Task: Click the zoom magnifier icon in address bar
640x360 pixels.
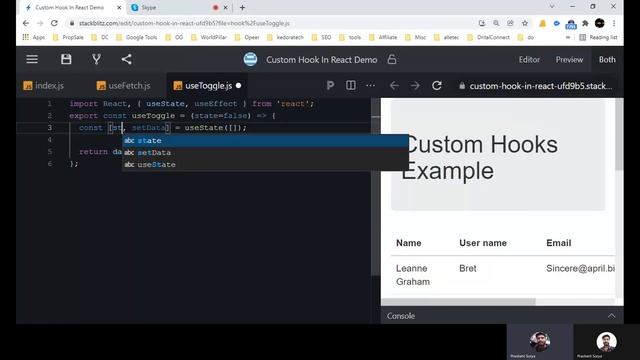Action: pyautogui.click(x=496, y=23)
